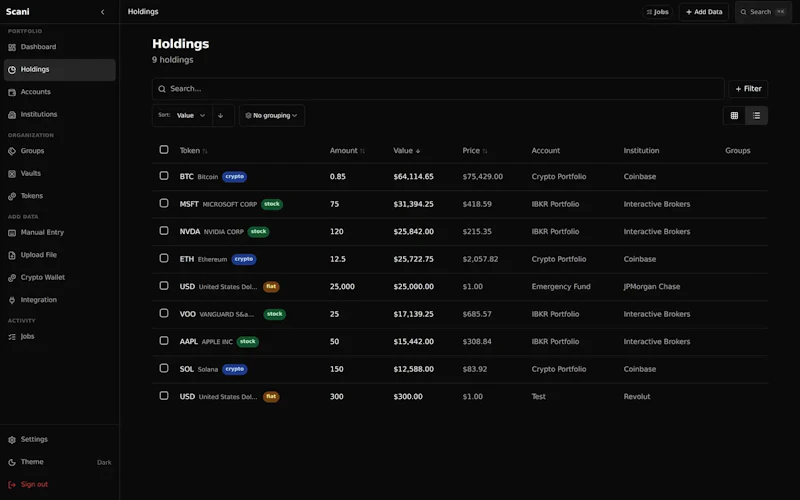Open the Jobs button in the top bar
The image size is (800, 500).
pos(657,12)
